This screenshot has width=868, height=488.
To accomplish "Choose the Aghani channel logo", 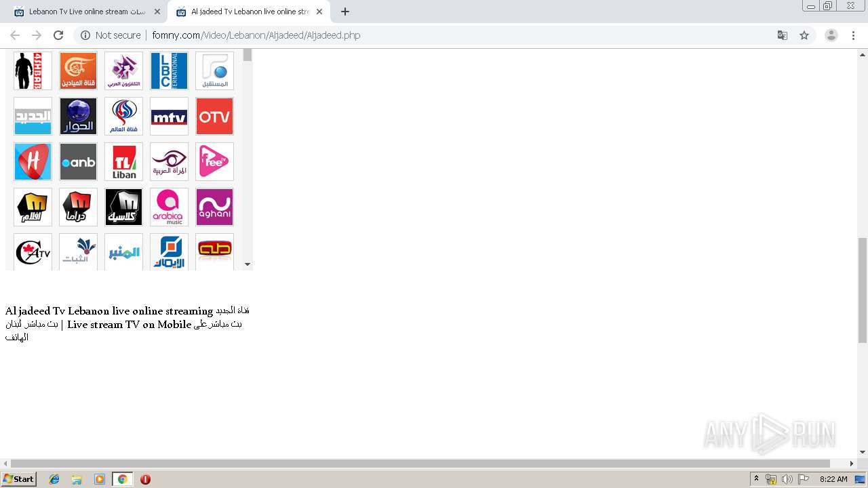I will coord(214,207).
